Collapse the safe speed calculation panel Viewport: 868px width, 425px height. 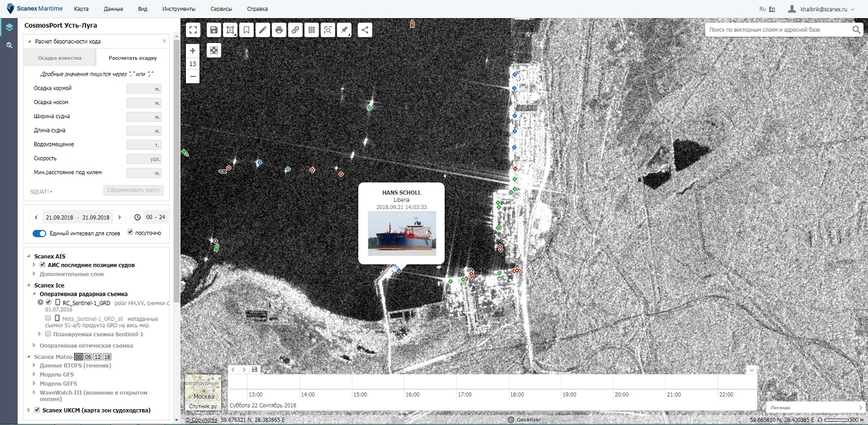29,41
